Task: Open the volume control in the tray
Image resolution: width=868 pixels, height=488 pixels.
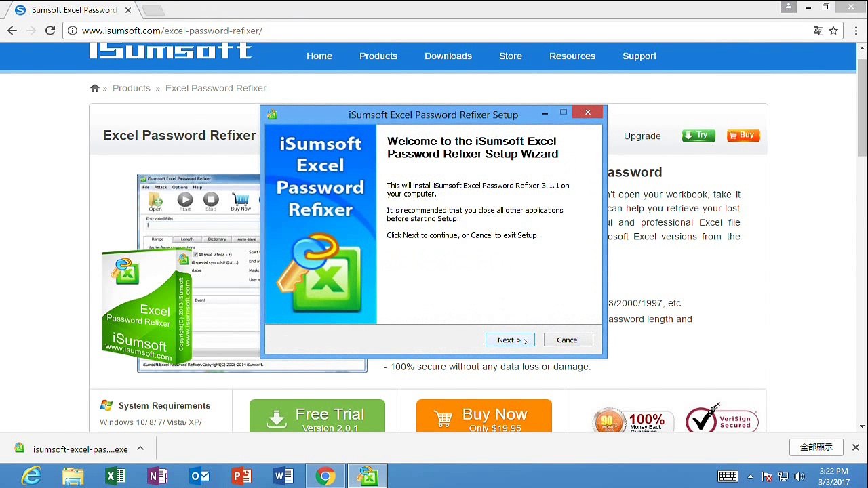Action: 800,476
